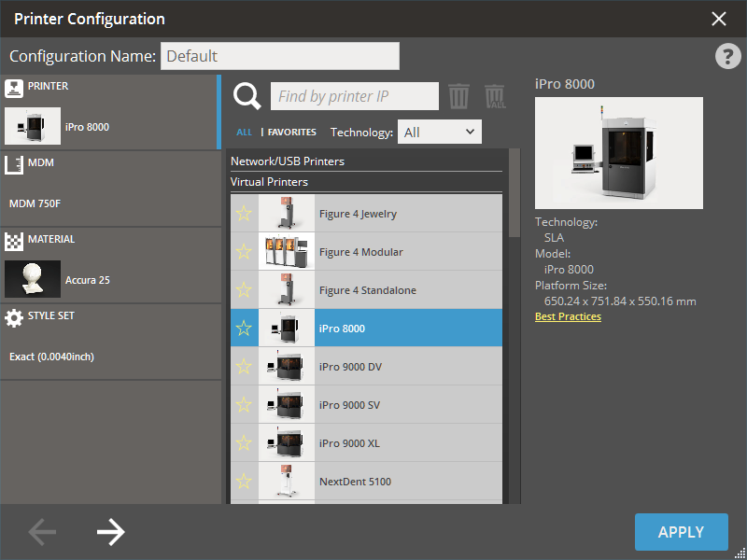Select the "Figure 4 Modular" row text
Image resolution: width=747 pixels, height=560 pixels.
click(x=361, y=252)
